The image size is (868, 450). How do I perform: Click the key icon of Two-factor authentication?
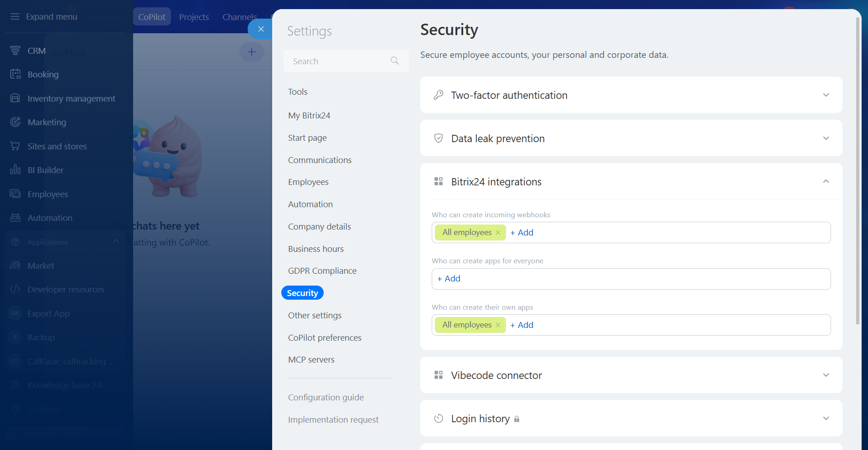coord(439,95)
